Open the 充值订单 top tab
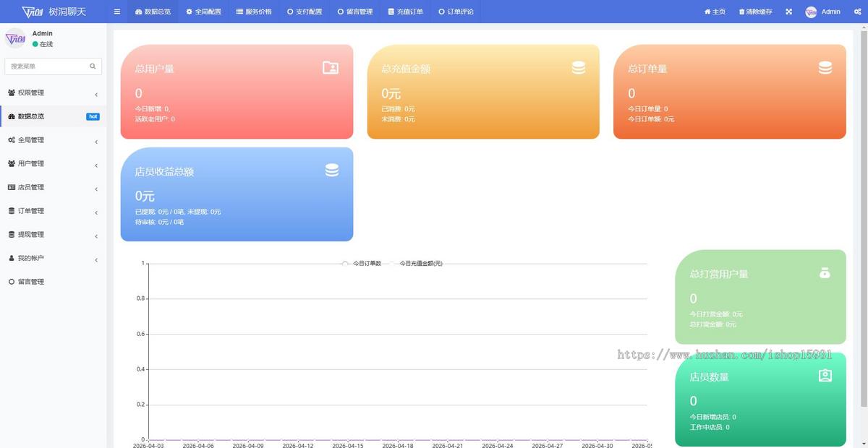 406,12
